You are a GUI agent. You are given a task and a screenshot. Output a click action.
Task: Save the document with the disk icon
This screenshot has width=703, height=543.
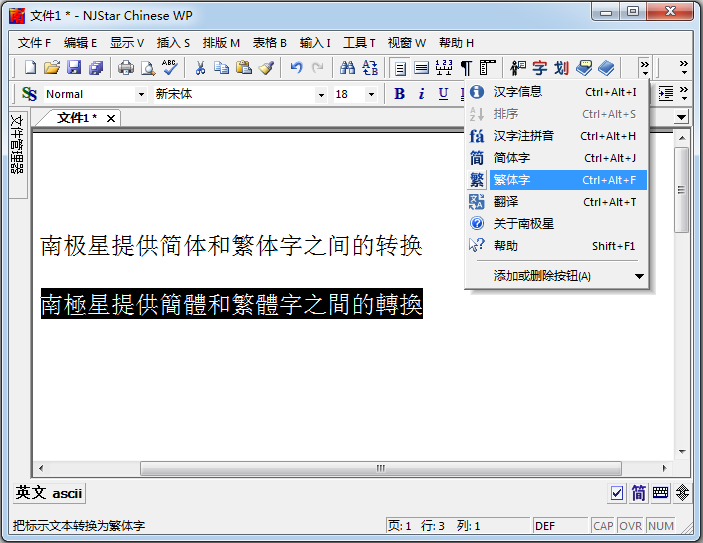(x=74, y=68)
